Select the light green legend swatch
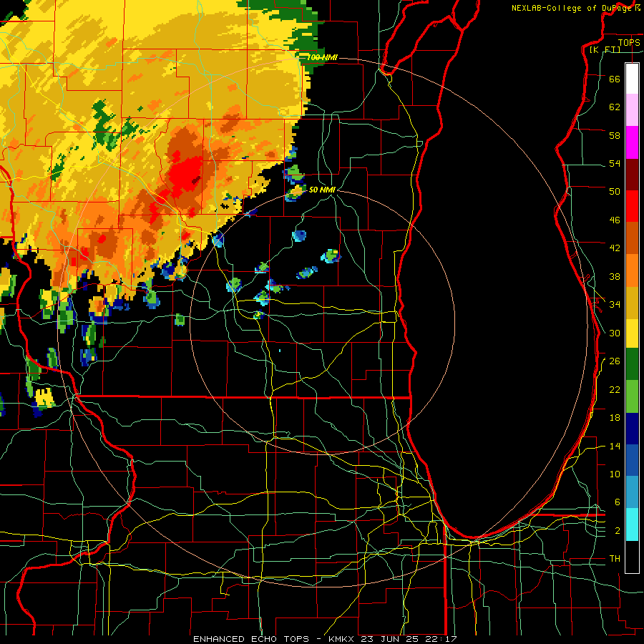 coord(632,396)
